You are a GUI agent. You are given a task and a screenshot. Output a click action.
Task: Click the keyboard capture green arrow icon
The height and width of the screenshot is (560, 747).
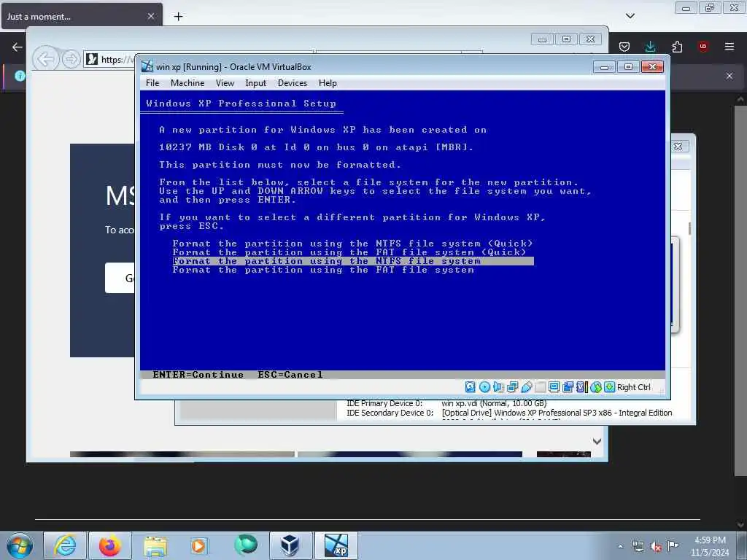coord(609,387)
